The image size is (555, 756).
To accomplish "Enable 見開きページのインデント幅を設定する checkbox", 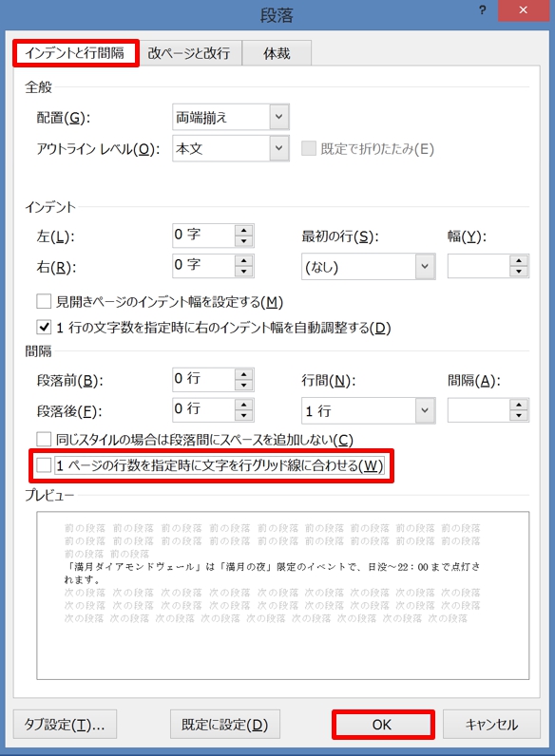I will [44, 302].
